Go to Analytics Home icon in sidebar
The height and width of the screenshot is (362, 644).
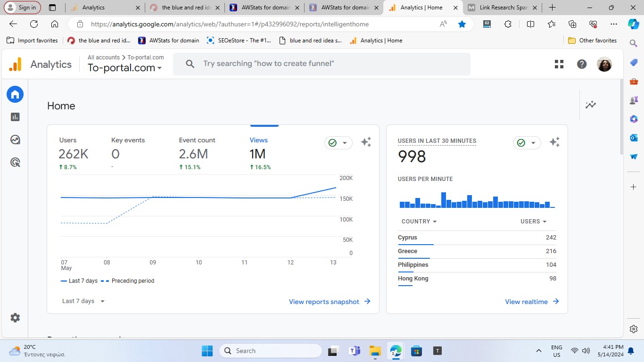coord(15,94)
